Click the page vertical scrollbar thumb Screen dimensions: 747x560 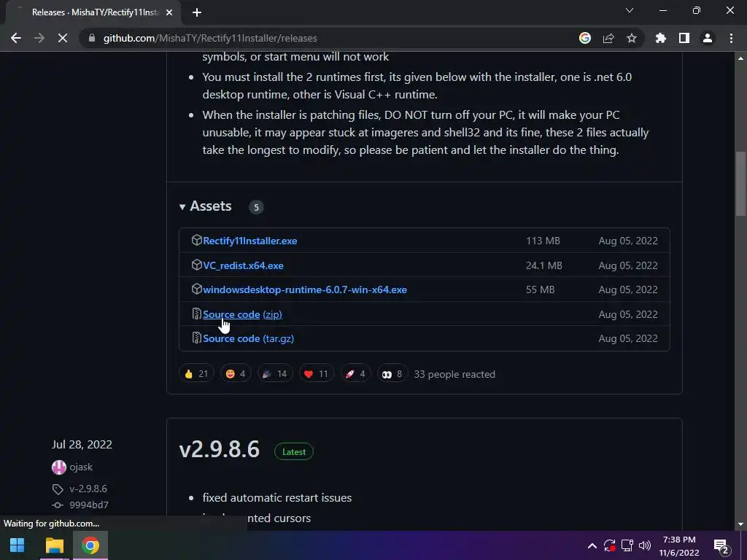click(x=740, y=184)
